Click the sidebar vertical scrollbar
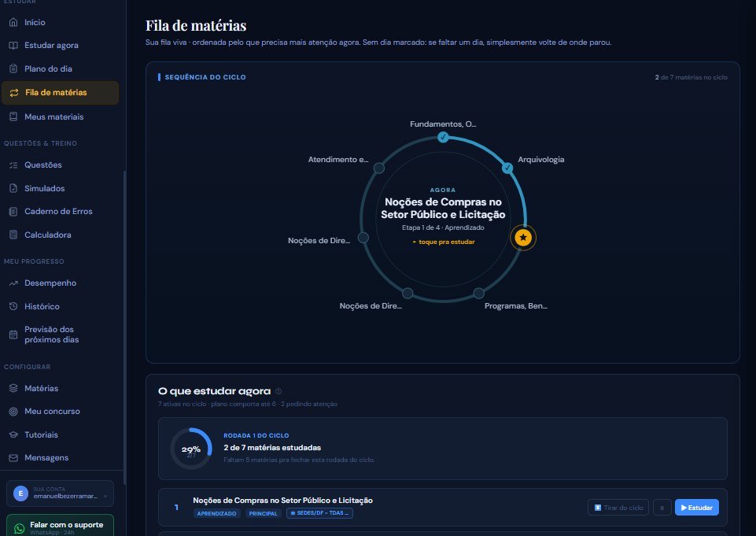 pos(125,328)
